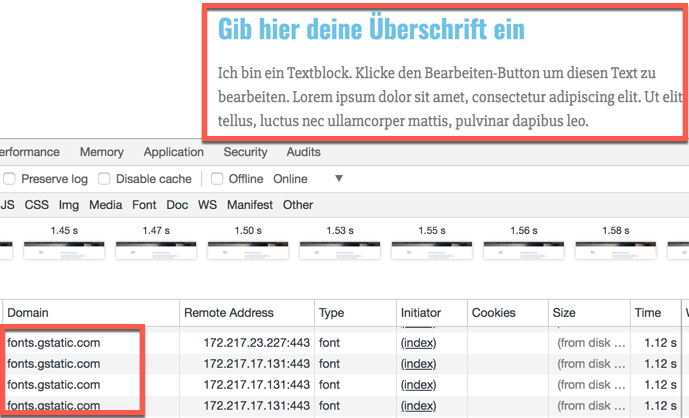Viewport: 689px width, 418px height.
Task: Select the 1.55 s filmstrip screenshot
Action: [x=432, y=250]
